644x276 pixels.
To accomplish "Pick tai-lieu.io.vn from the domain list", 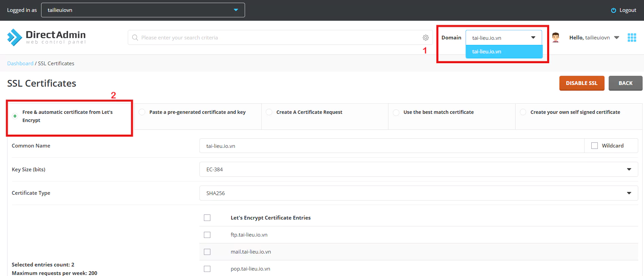I will pyautogui.click(x=504, y=52).
